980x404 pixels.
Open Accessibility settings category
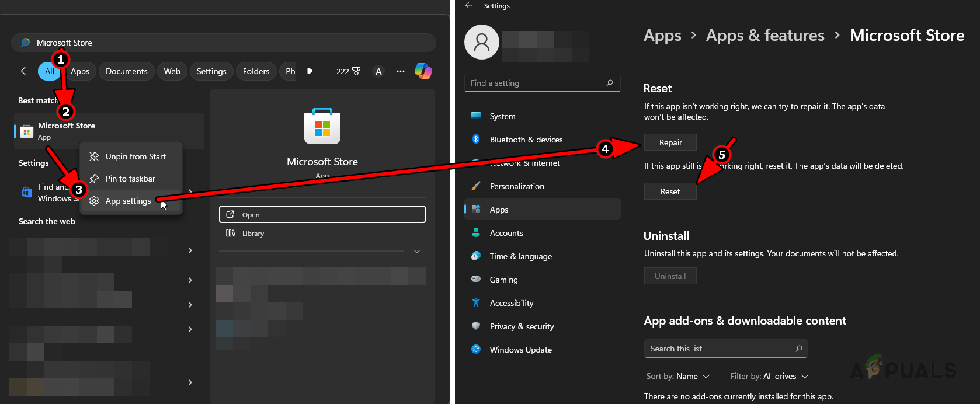click(x=543, y=303)
